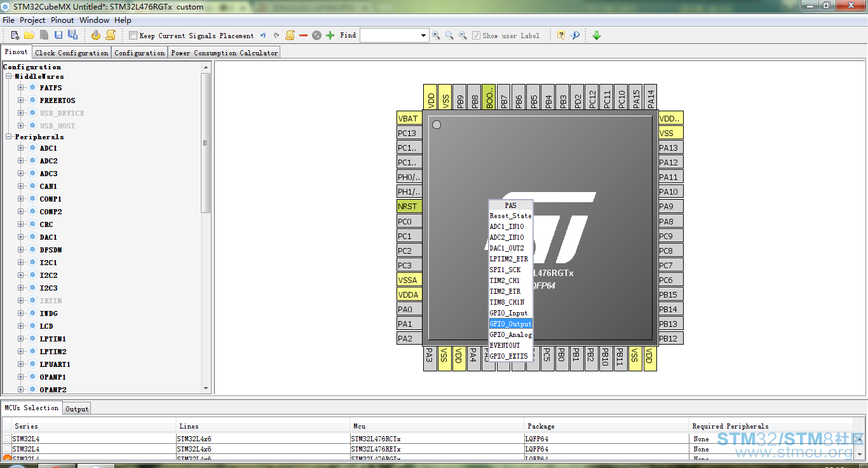The width and height of the screenshot is (868, 468).
Task: Redo the pinout action
Action: (276, 36)
